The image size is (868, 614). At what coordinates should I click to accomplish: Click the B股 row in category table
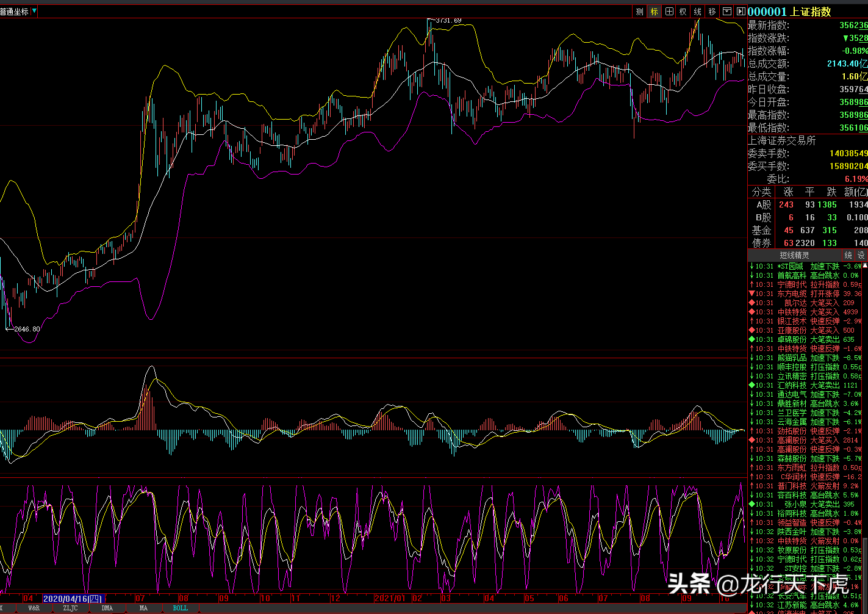pos(808,218)
